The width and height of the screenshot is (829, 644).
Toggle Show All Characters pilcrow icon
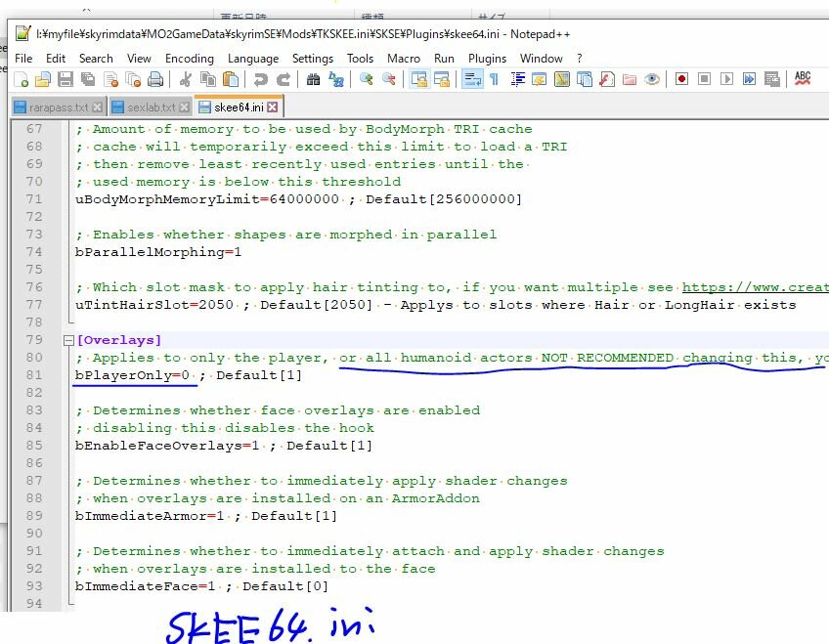(494, 79)
